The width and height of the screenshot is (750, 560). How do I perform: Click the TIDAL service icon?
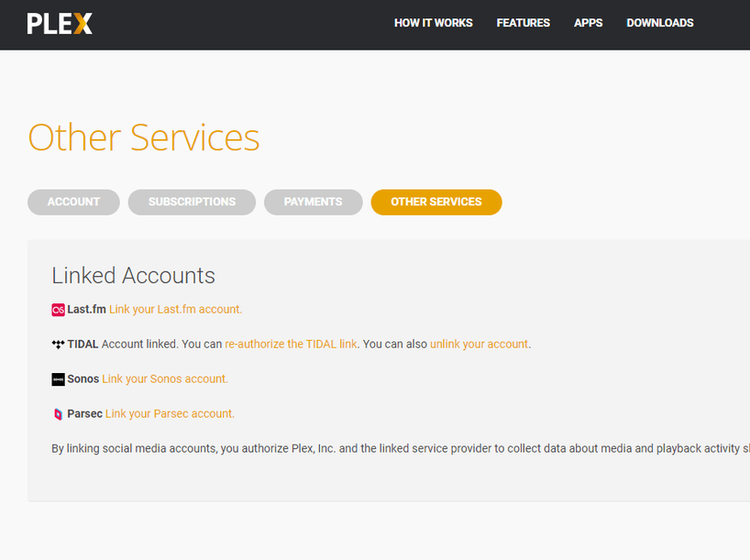click(x=58, y=345)
